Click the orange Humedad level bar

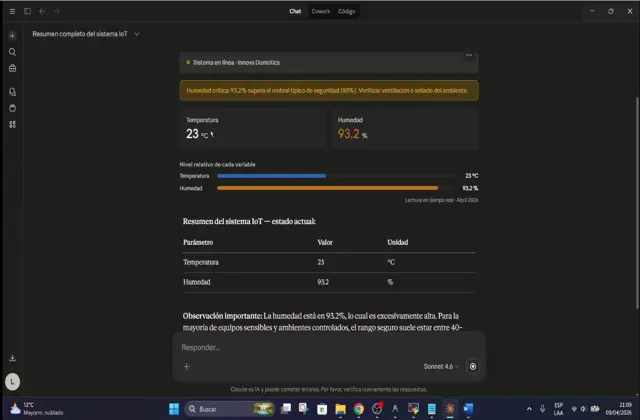327,187
